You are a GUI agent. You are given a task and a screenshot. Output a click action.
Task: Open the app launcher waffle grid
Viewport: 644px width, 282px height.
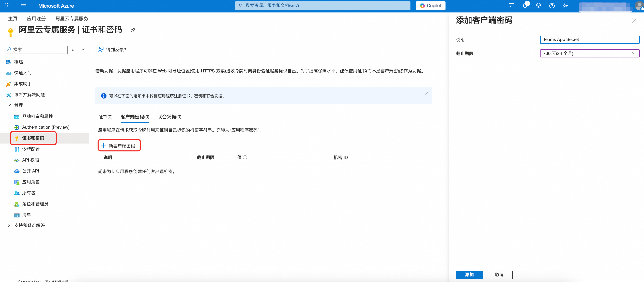[x=7, y=6]
